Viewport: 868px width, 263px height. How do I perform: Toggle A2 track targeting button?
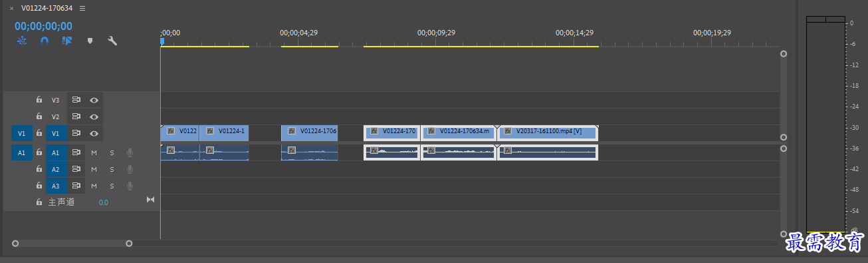point(56,169)
